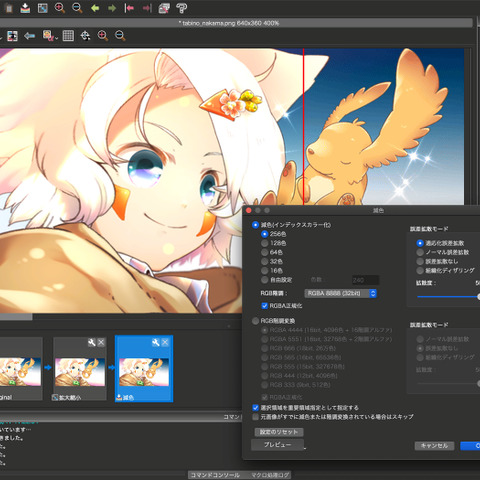Select the 64色 radio option
This screenshot has width=480, height=480.
pyautogui.click(x=265, y=252)
